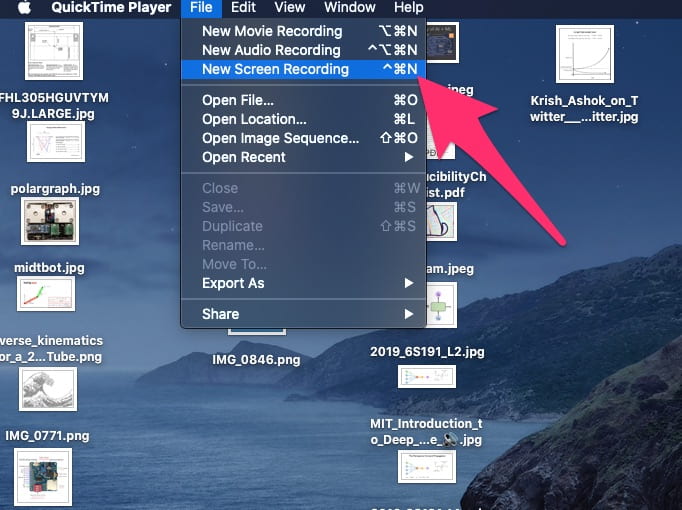Select the IMG_0771.png wave thumbnail
Screen dimensions: 682x510
pyautogui.click(x=48, y=389)
